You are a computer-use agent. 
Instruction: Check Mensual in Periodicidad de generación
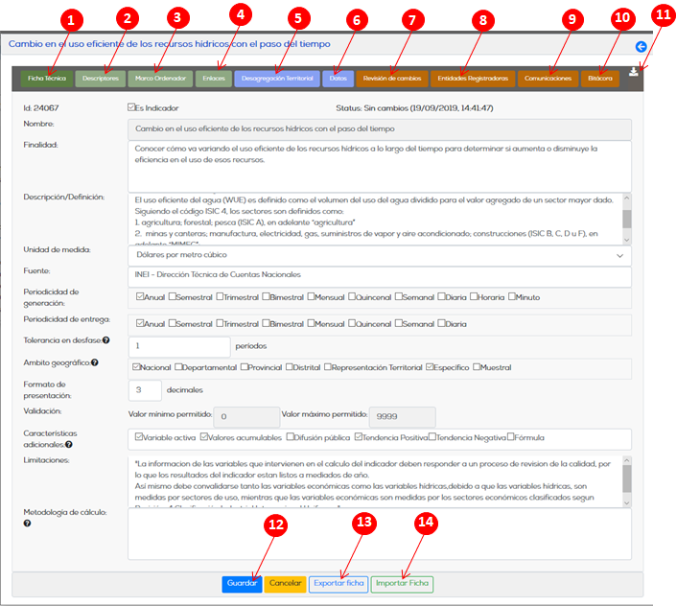[311, 296]
